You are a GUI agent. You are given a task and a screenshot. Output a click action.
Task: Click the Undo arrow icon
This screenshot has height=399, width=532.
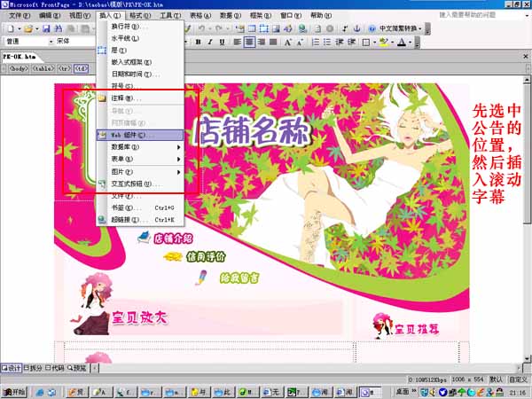click(201, 28)
